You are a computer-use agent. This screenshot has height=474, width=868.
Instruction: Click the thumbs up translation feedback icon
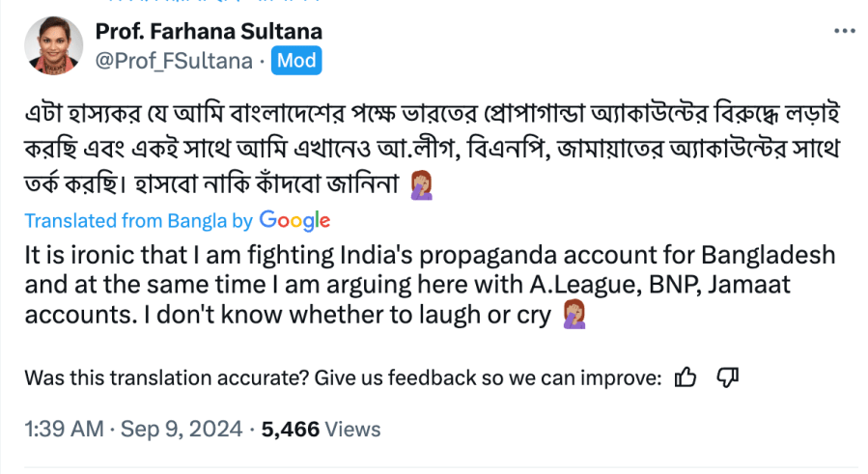pos(686,377)
